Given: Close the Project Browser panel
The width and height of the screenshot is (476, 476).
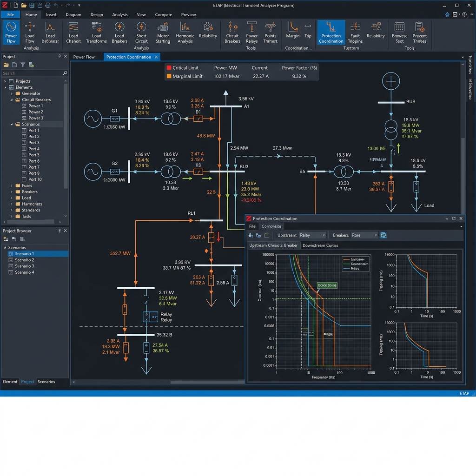Looking at the screenshot, I should click(65, 231).
